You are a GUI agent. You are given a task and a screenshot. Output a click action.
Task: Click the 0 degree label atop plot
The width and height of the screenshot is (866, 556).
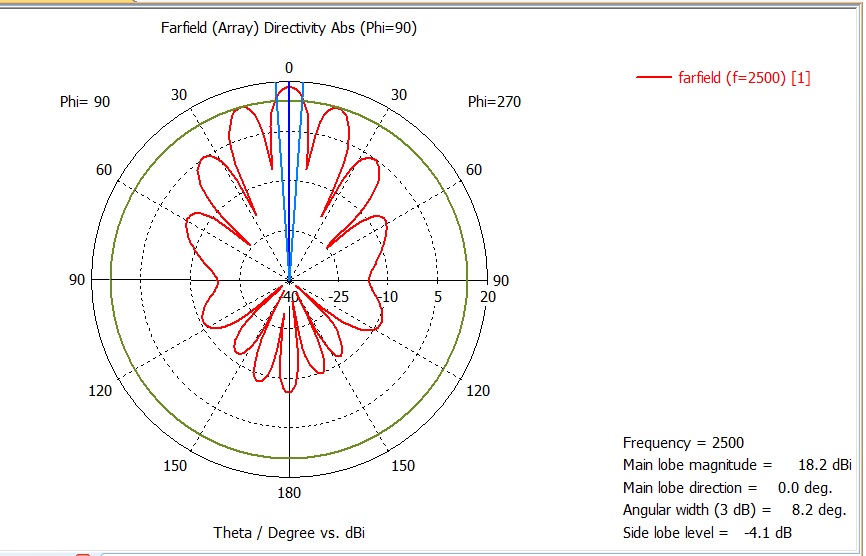[289, 68]
